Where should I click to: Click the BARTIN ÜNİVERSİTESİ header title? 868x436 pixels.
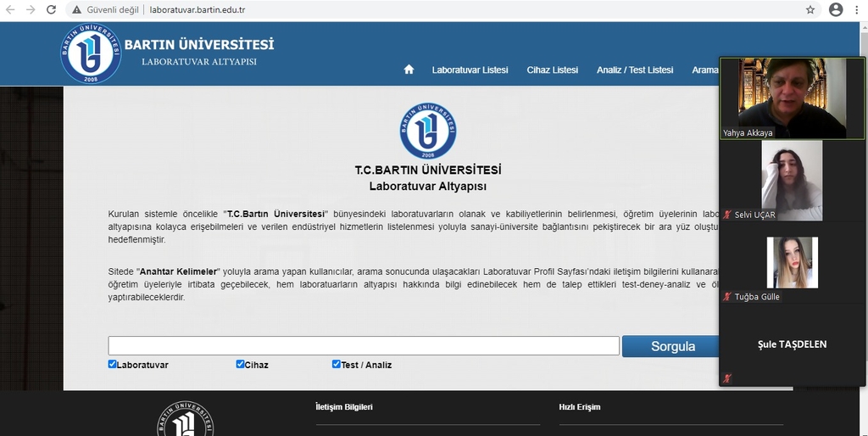coord(198,44)
